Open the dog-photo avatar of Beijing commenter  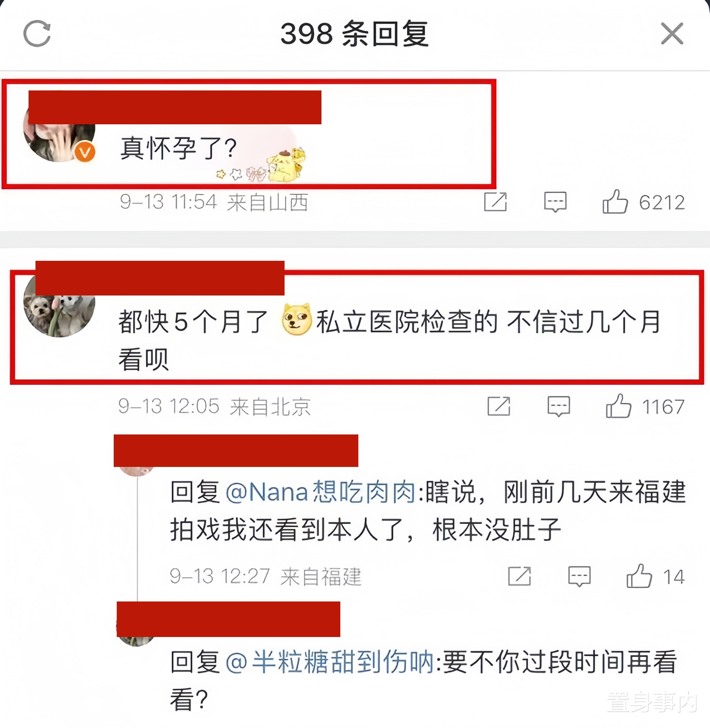[x=59, y=310]
